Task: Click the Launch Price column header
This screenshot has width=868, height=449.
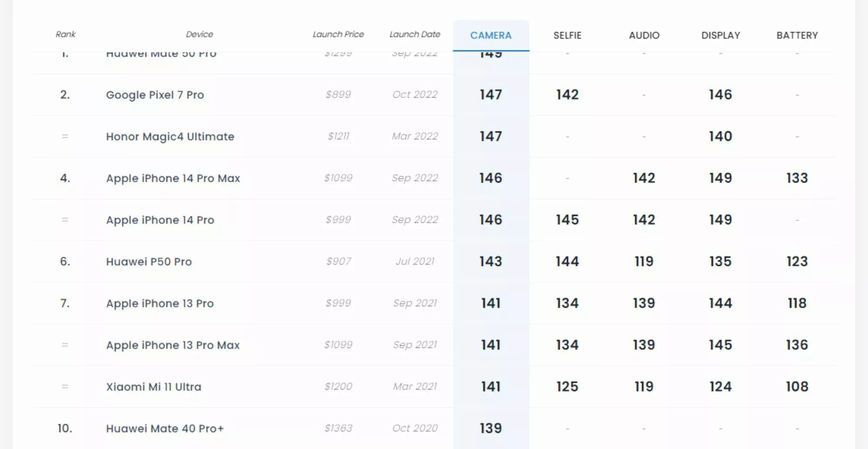Action: point(339,34)
